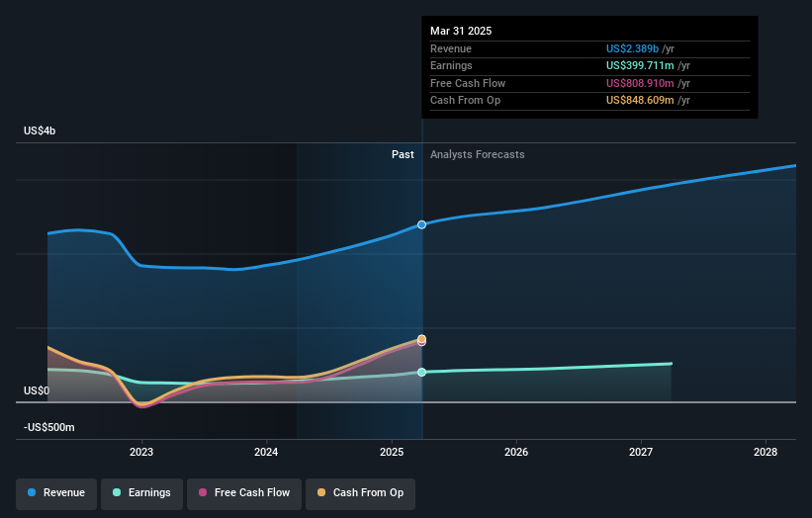
Task: Click the Earnings row label in tooltip
Action: (x=451, y=65)
